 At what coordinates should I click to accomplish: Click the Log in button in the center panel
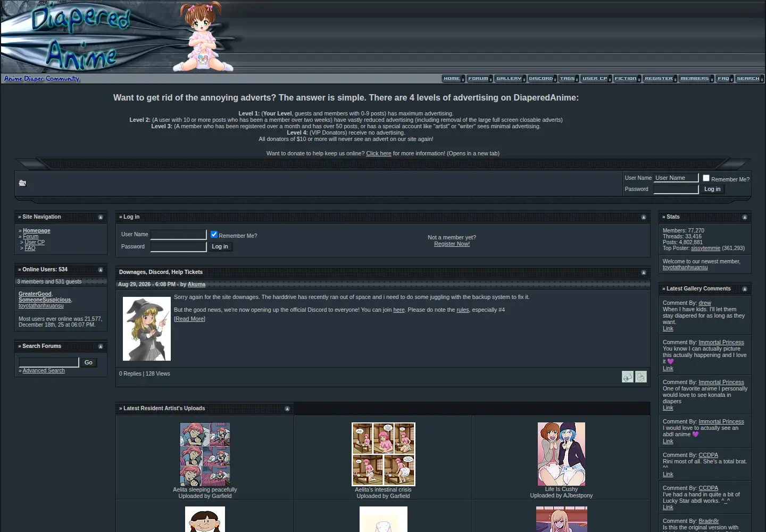point(220,247)
